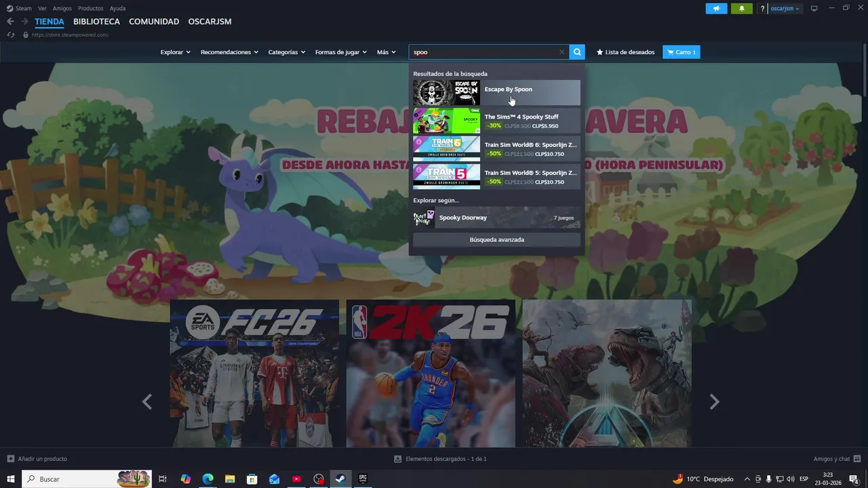The height and width of the screenshot is (488, 868).
Task: Expand the Formas de jugar dropdown
Action: point(340,52)
